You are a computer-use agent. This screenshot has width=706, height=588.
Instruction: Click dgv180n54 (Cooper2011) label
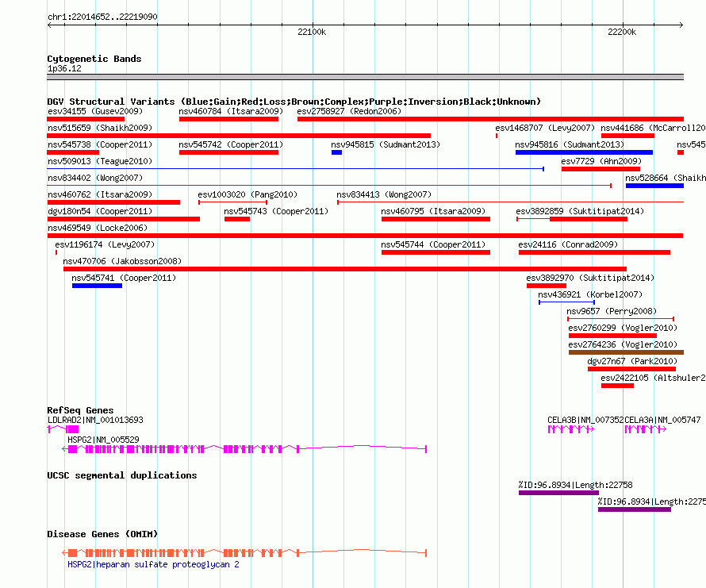(100, 211)
